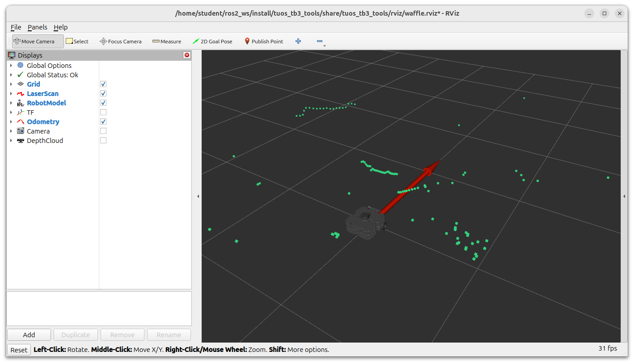This screenshot has width=634, height=364.
Task: Click the Add display button
Action: (x=29, y=335)
